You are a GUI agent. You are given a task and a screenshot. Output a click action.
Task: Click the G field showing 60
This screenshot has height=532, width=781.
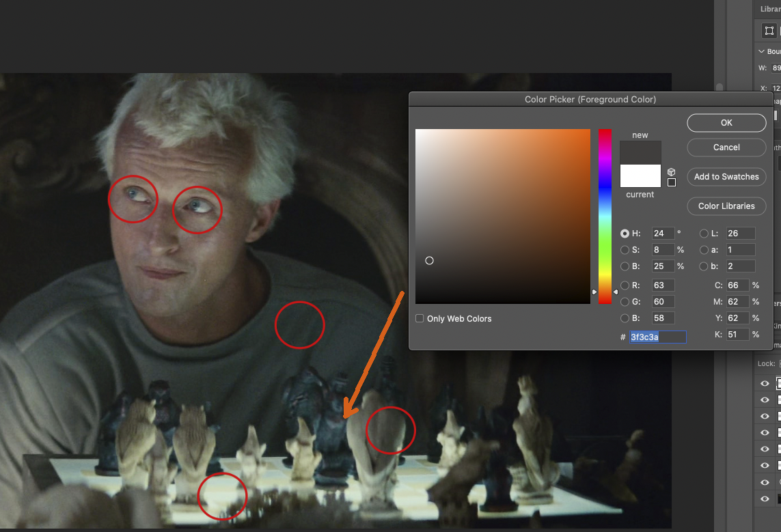663,302
